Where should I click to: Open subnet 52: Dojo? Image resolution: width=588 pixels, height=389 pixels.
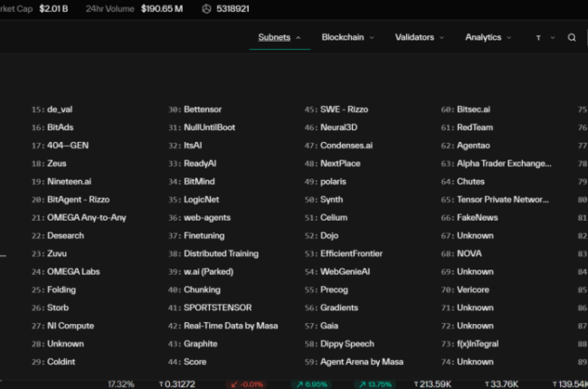pyautogui.click(x=321, y=235)
